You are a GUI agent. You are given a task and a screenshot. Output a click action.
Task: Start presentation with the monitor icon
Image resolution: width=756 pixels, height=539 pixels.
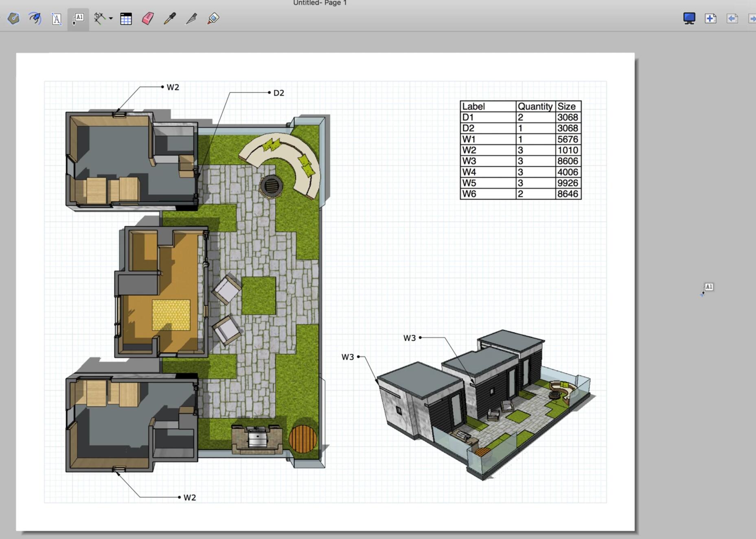click(689, 19)
